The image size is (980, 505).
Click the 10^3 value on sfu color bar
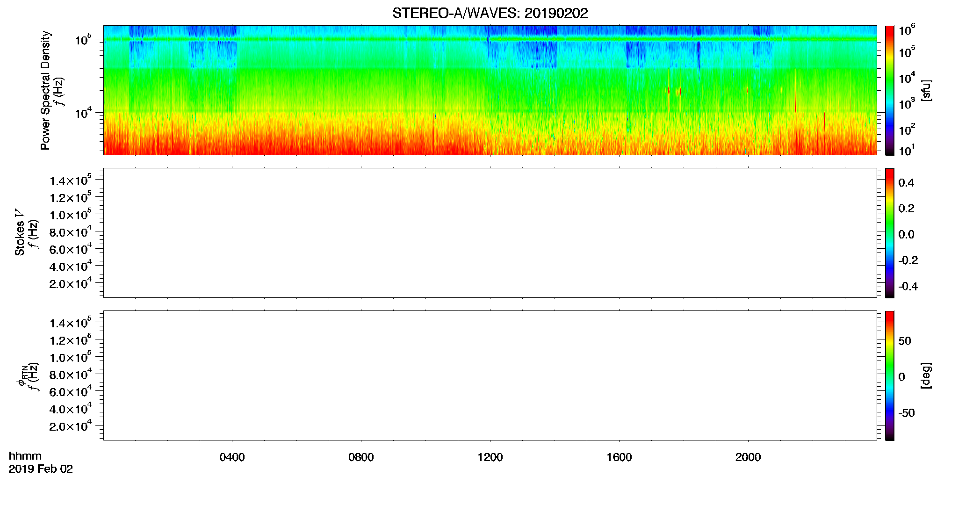[907, 103]
